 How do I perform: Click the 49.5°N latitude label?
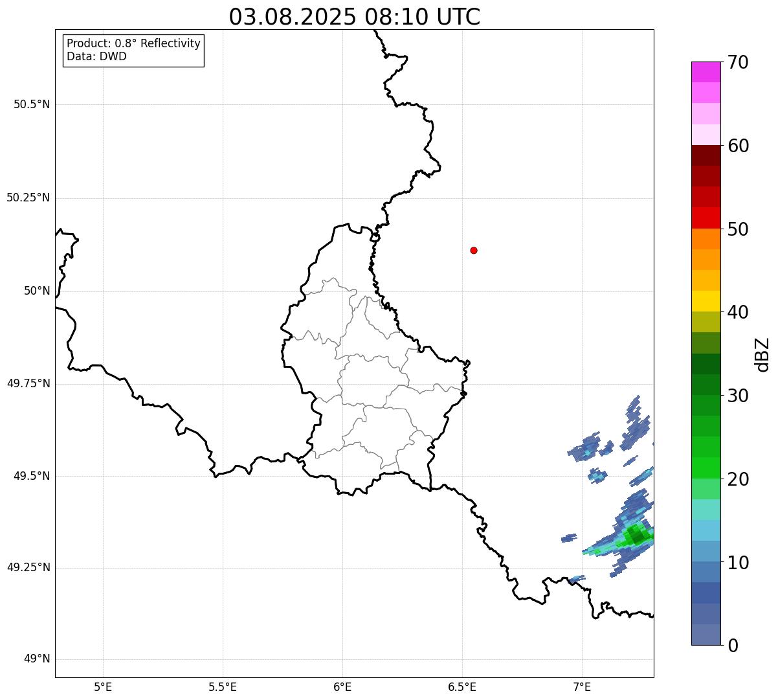coord(32,476)
